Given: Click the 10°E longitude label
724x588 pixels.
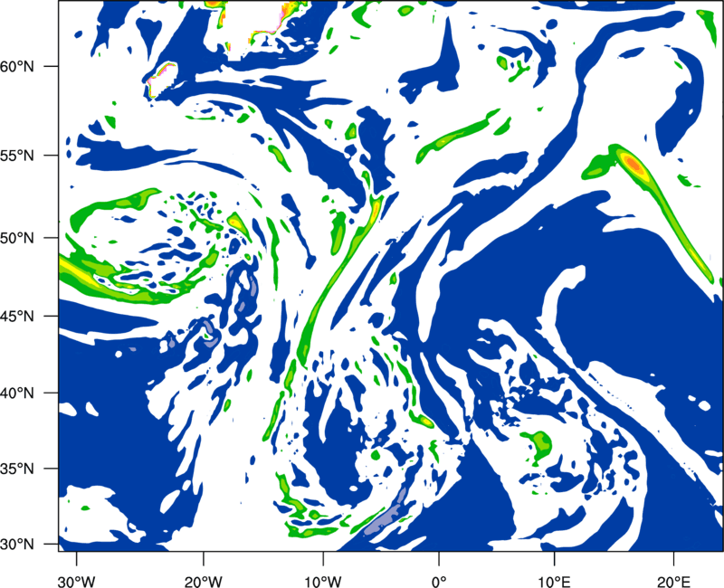Looking at the screenshot, I should (554, 582).
